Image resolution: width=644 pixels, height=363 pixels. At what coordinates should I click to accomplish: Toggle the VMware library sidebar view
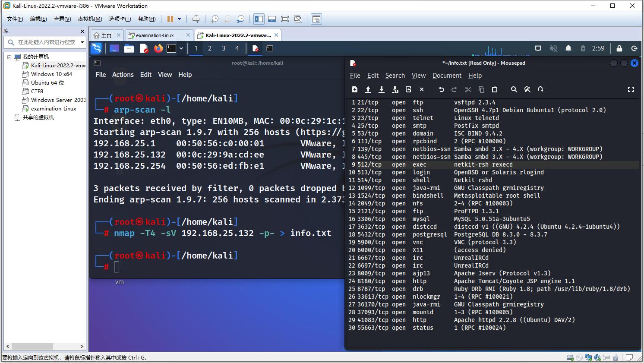tap(259, 19)
